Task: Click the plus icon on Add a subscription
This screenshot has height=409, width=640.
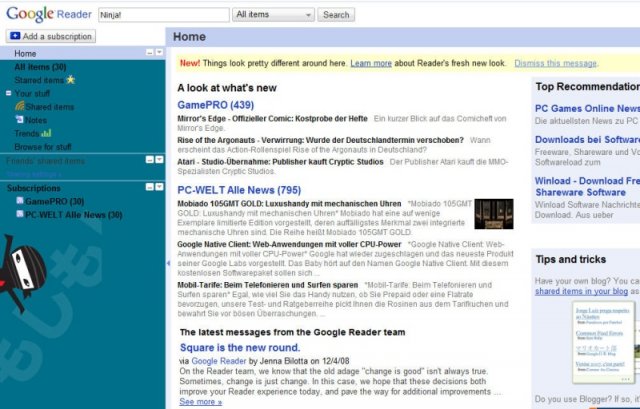Action: (15, 36)
